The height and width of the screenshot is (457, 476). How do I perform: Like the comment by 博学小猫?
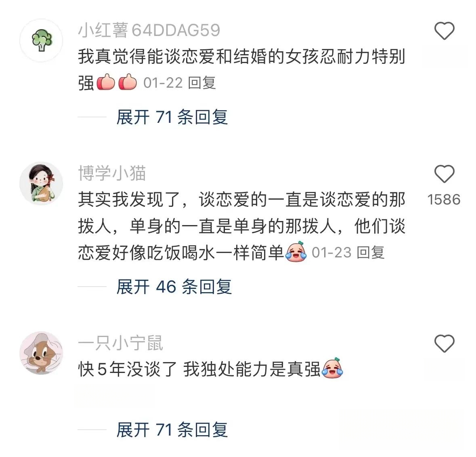[444, 174]
